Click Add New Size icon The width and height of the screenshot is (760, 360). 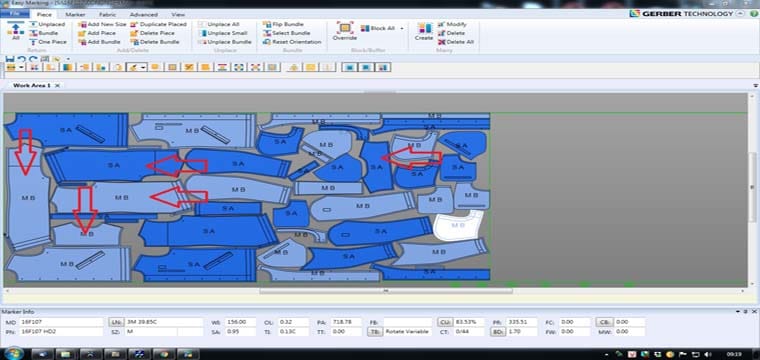click(x=82, y=24)
